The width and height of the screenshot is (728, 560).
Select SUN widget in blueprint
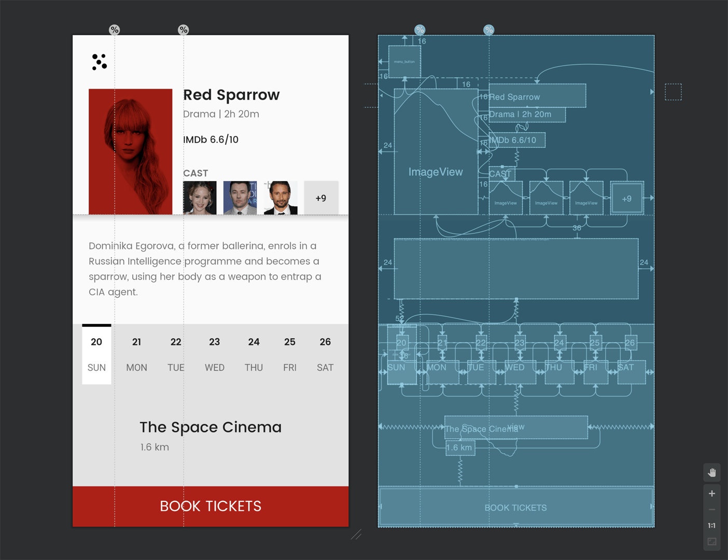coord(401,372)
